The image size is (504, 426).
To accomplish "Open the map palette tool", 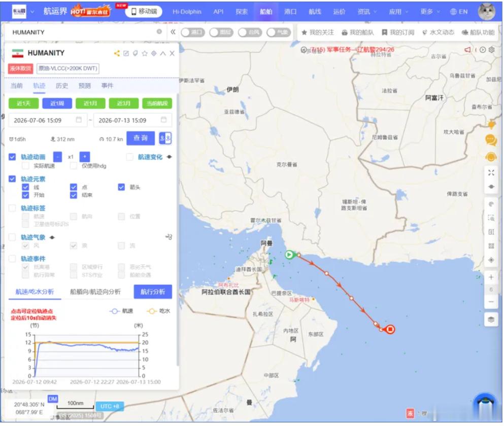I will click(491, 204).
